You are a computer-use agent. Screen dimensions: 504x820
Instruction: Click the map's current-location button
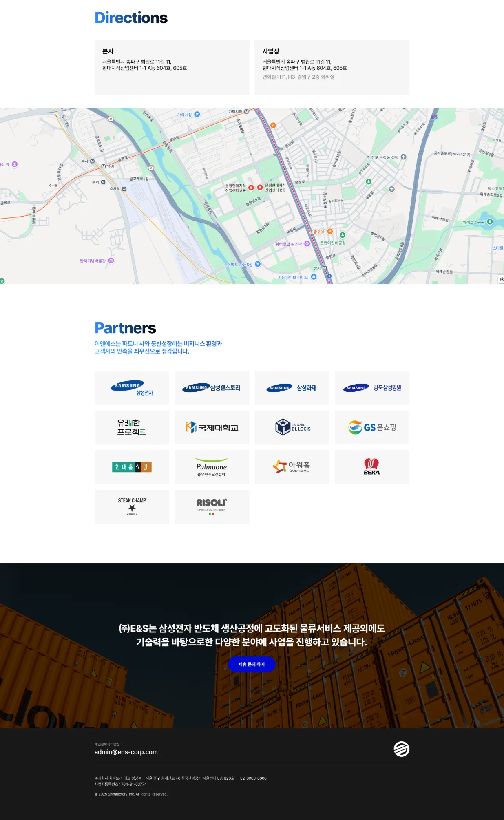(502, 279)
